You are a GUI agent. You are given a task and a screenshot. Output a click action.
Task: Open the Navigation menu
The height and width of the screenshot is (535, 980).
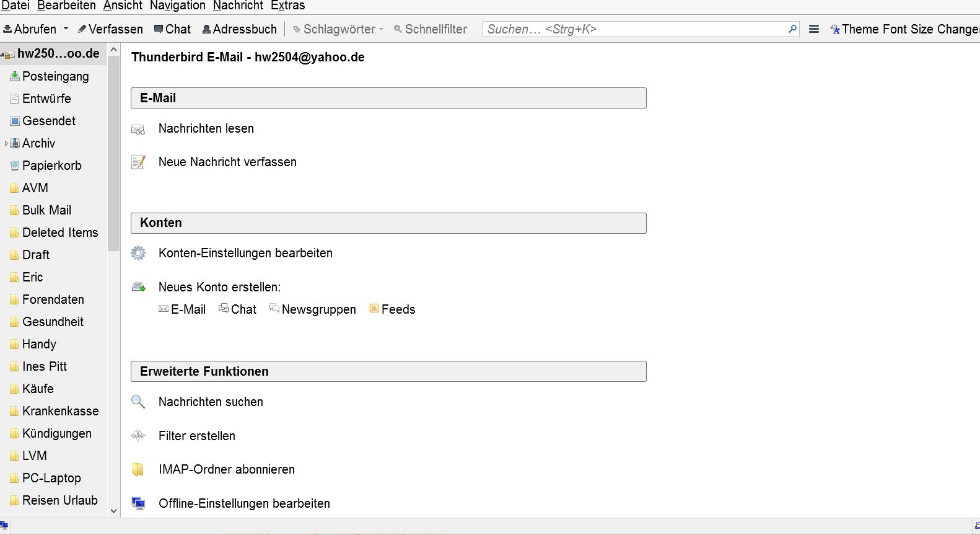click(x=178, y=6)
